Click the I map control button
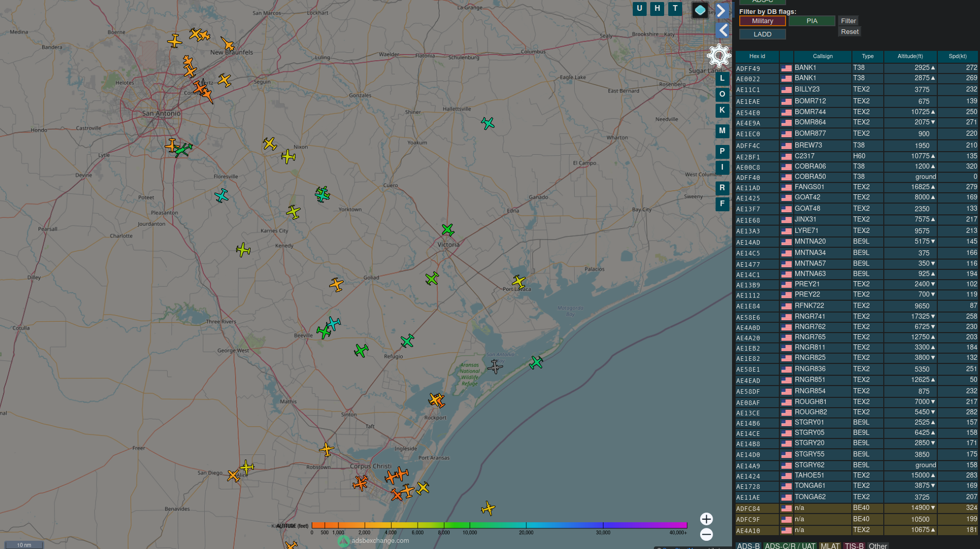The height and width of the screenshot is (549, 980). tap(722, 168)
